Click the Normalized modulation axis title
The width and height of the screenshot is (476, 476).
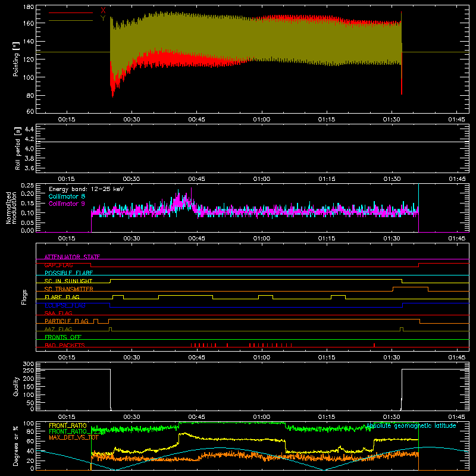coord(11,208)
